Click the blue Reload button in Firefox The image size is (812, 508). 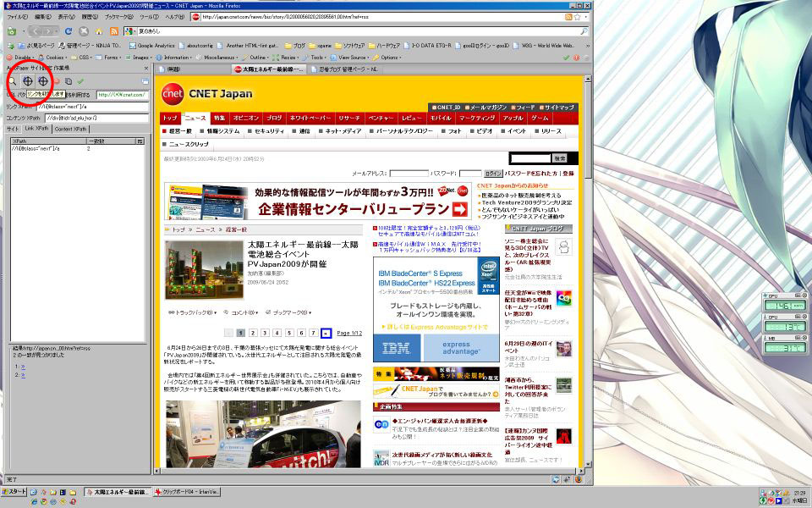tap(68, 31)
